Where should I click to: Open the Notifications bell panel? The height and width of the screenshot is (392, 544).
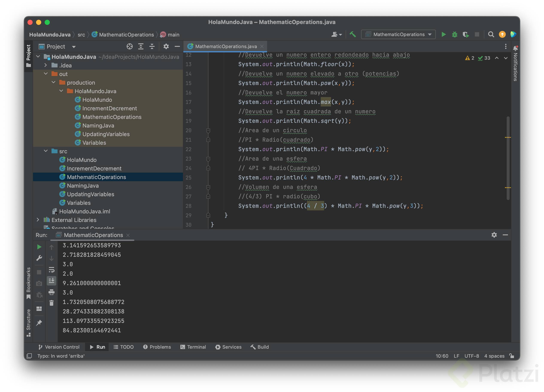pyautogui.click(x=515, y=48)
